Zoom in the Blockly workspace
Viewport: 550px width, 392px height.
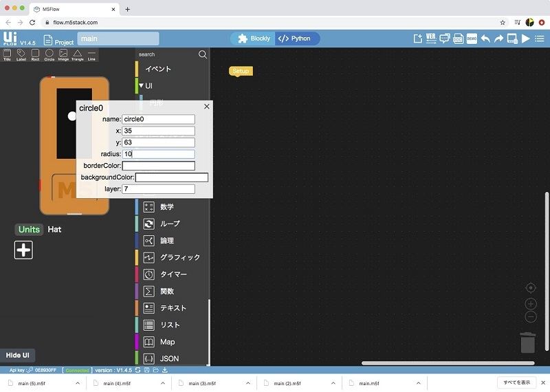[531, 303]
